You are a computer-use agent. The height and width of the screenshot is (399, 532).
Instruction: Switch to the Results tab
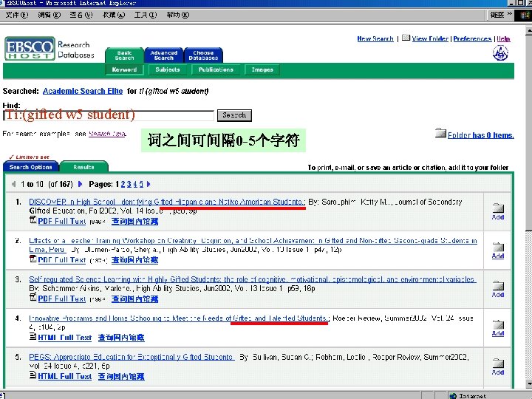point(83,167)
